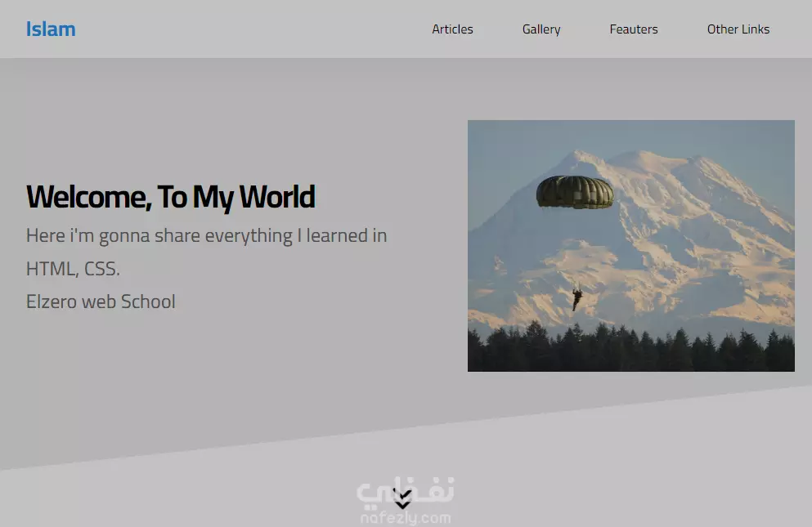This screenshot has height=527, width=812.
Task: Click the hanging parachutist figure
Action: pyautogui.click(x=576, y=298)
